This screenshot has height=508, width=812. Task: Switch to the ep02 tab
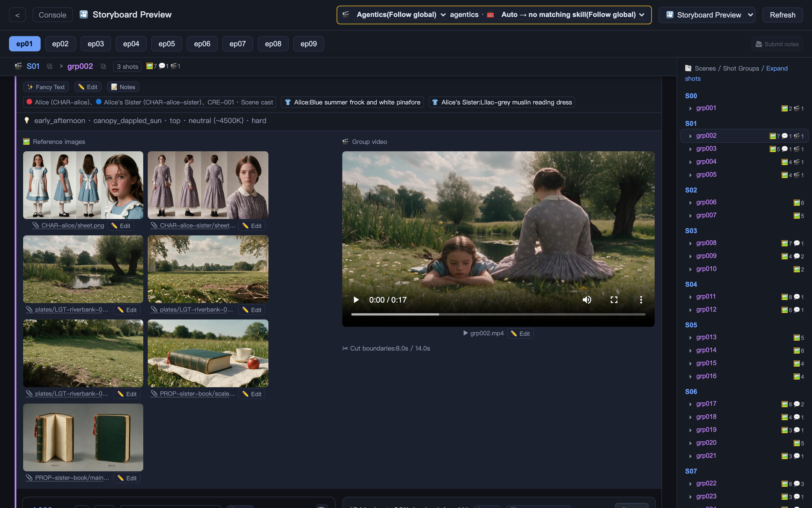click(60, 44)
